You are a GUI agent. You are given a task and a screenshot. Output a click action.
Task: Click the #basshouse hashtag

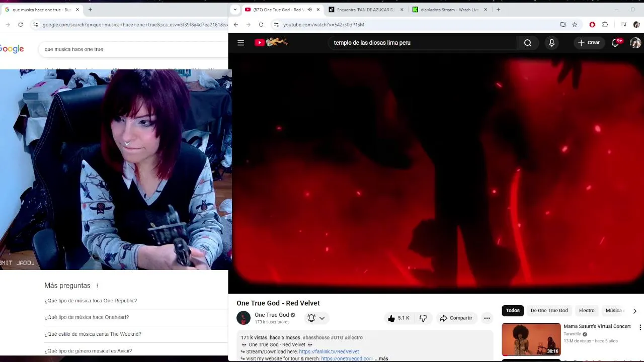[316, 338]
